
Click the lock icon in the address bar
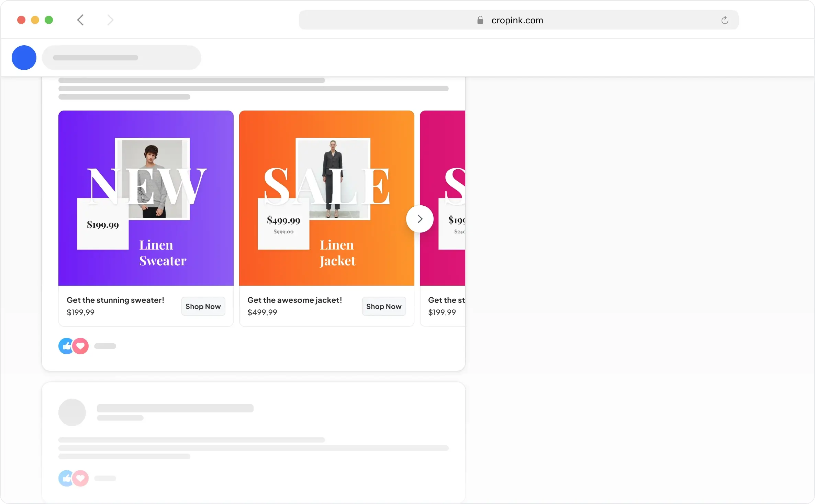point(480,20)
